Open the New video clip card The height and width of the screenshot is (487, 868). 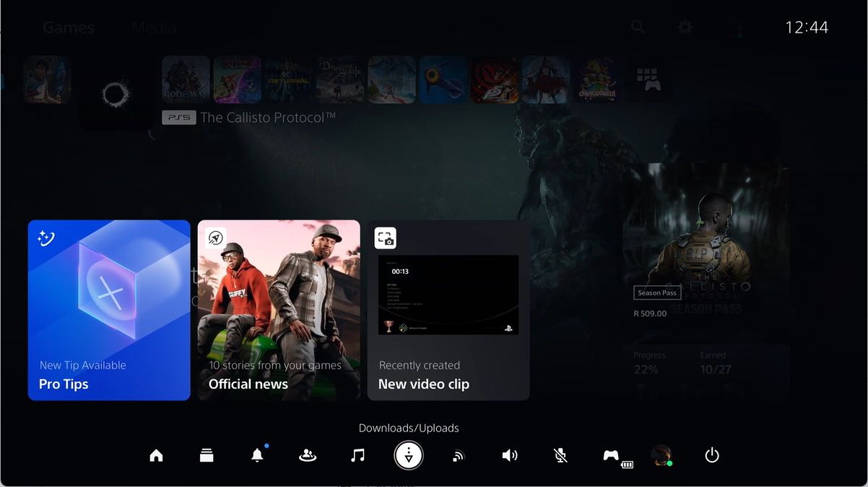pyautogui.click(x=448, y=310)
